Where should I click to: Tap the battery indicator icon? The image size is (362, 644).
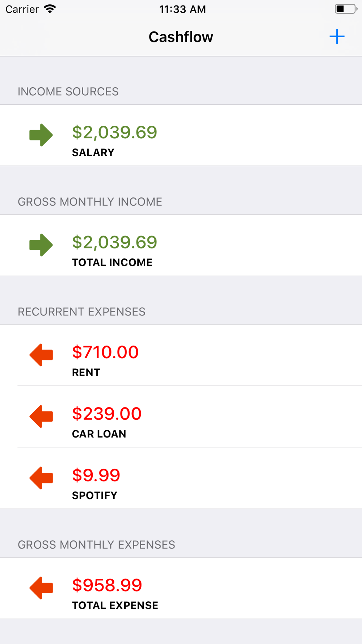pyautogui.click(x=345, y=9)
